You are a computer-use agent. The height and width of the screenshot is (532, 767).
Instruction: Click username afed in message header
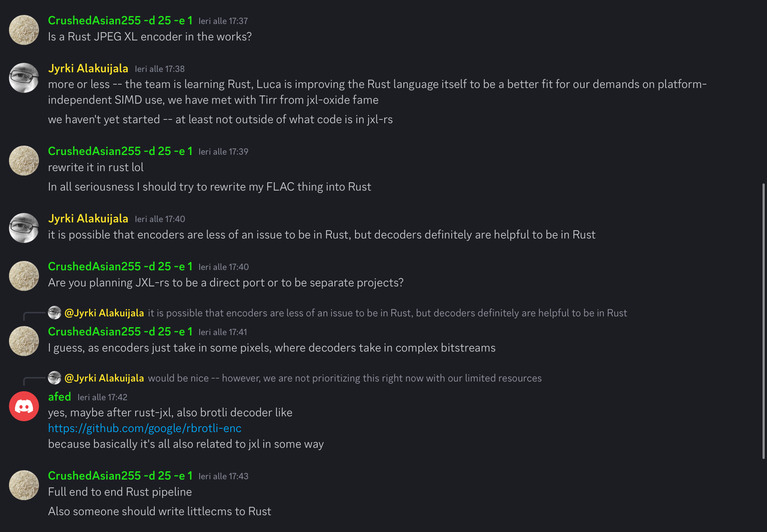(x=60, y=396)
